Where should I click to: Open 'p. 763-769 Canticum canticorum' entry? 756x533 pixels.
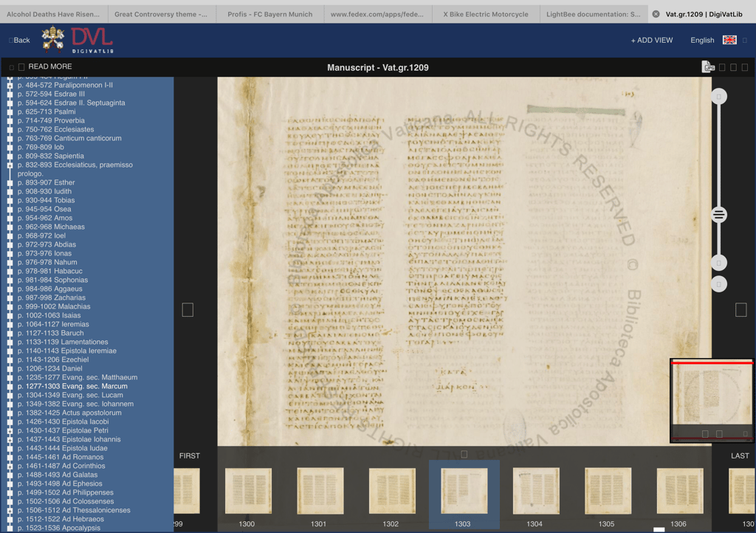point(69,138)
